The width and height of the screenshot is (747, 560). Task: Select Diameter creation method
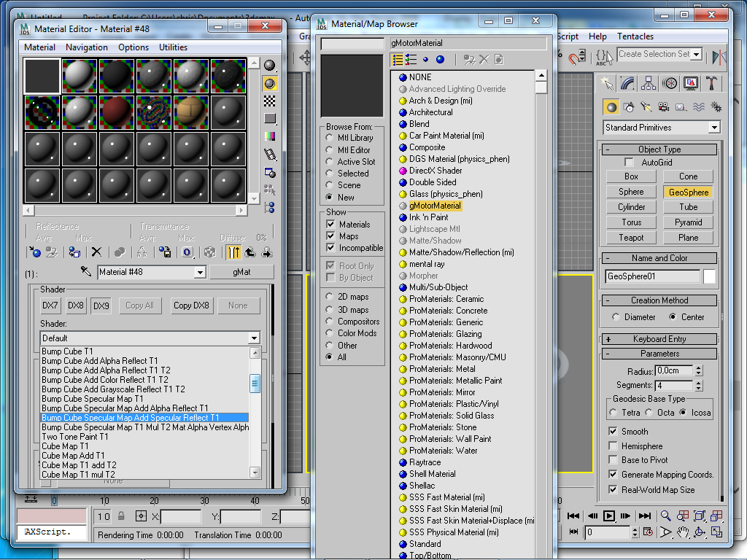tap(616, 316)
